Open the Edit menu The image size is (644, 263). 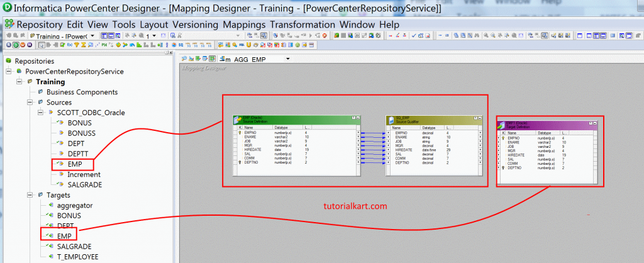click(75, 25)
